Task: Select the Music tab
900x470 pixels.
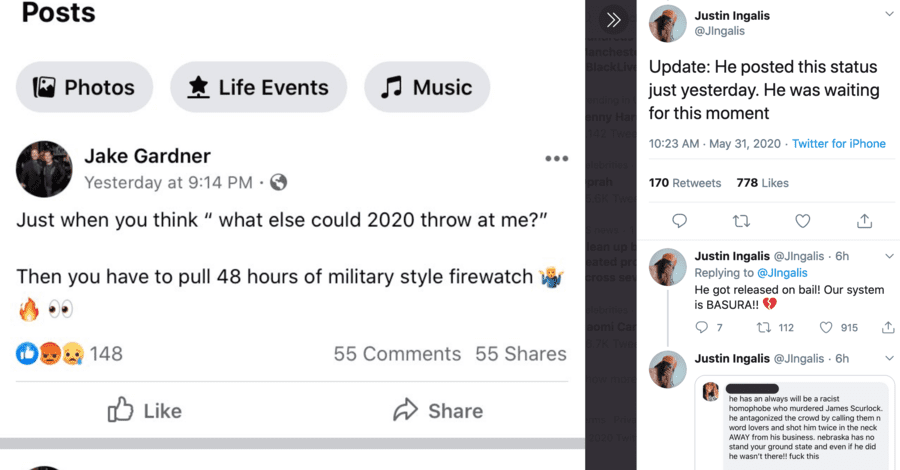Action: point(427,87)
